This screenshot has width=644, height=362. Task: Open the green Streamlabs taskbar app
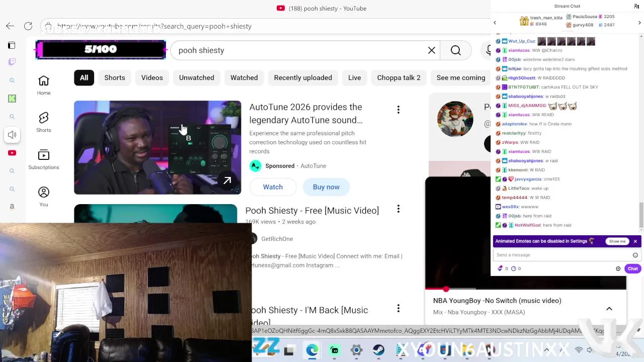click(x=335, y=350)
